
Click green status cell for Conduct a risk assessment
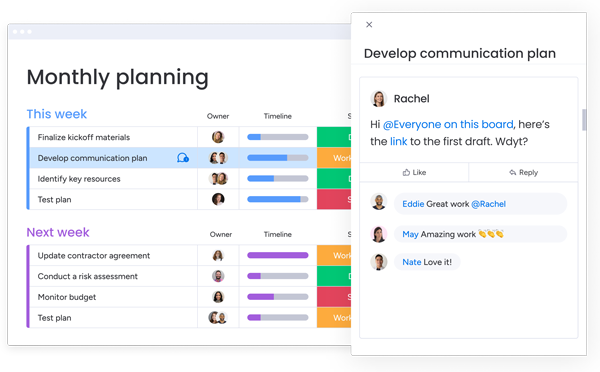[334, 276]
